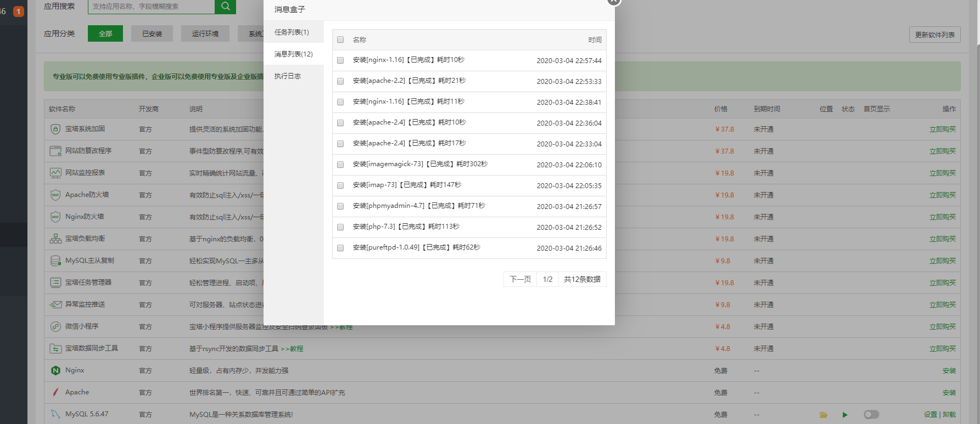The image size is (980, 424).
Task: Click 立即购买 for 宝塔系统加固
Action: [x=943, y=129]
